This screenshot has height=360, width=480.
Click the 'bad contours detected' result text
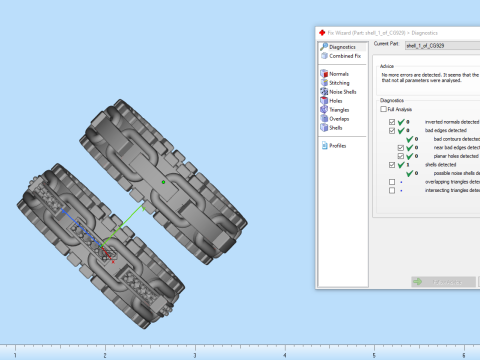457,139
